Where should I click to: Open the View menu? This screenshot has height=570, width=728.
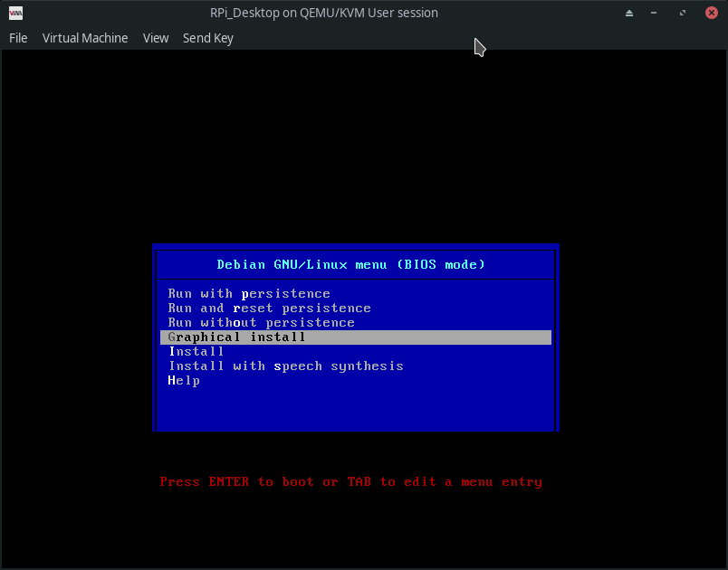[x=156, y=38]
